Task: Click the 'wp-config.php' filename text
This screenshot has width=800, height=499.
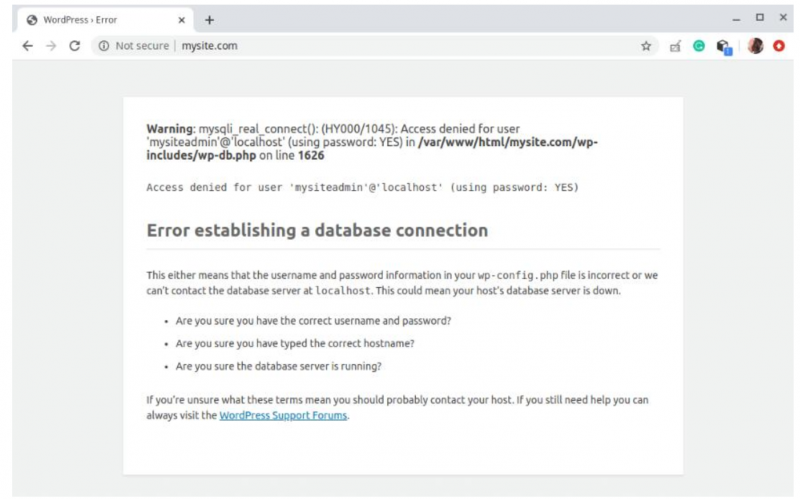Action: tap(518, 276)
